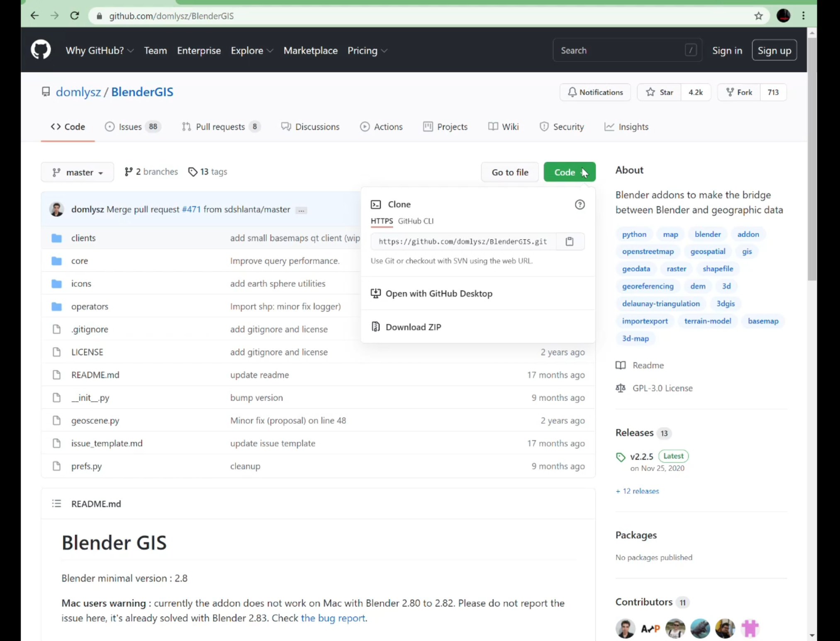Click Sign in link
This screenshot has width=840, height=641.
pyautogui.click(x=727, y=51)
